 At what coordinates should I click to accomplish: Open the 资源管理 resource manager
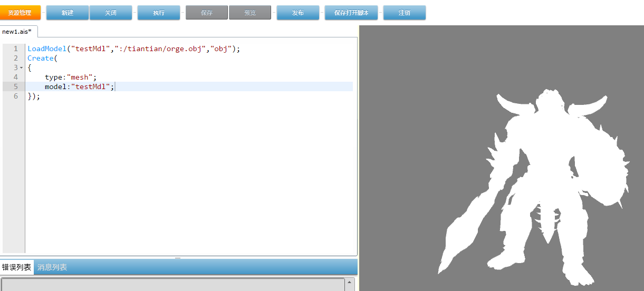(x=20, y=13)
